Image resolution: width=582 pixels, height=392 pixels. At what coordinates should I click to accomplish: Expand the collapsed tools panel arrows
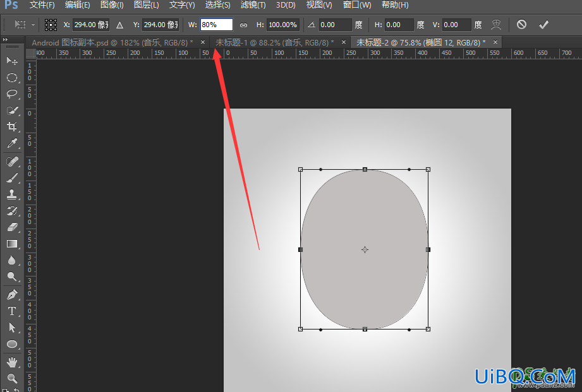pyautogui.click(x=5, y=39)
